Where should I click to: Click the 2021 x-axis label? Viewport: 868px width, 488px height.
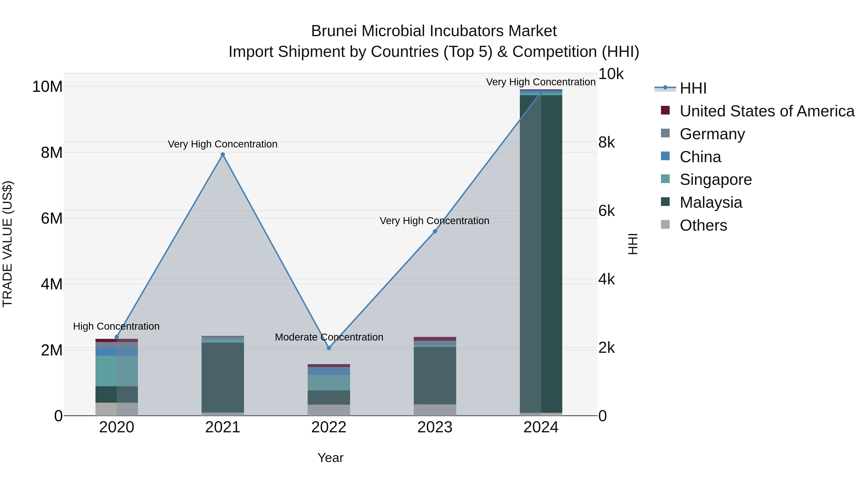[223, 427]
